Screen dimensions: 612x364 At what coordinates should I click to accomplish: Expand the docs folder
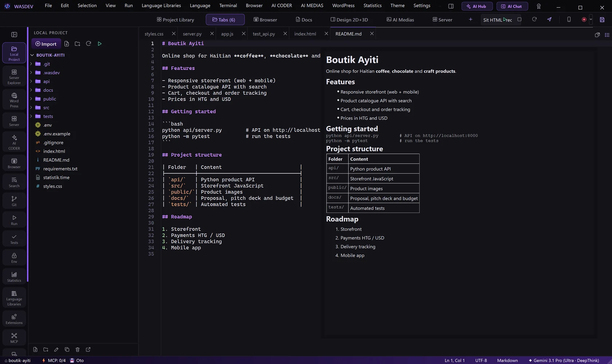(31, 90)
